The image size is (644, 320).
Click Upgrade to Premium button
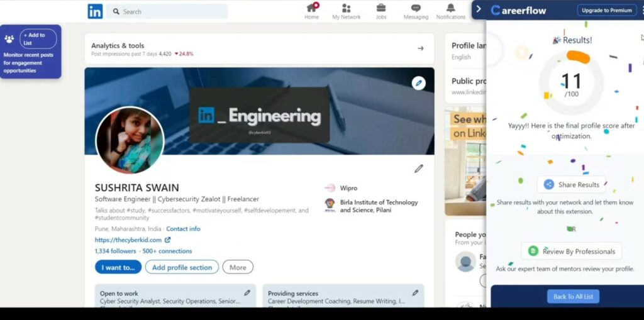point(606,10)
